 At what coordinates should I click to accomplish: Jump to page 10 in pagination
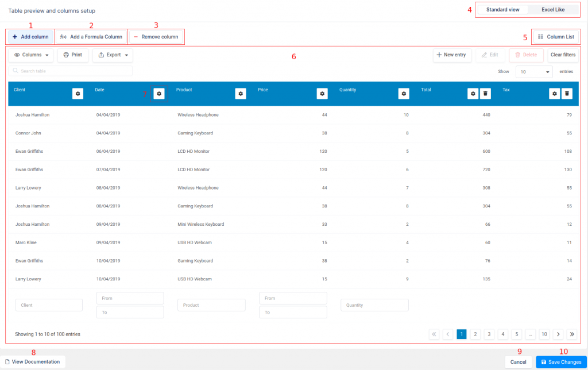[544, 334]
